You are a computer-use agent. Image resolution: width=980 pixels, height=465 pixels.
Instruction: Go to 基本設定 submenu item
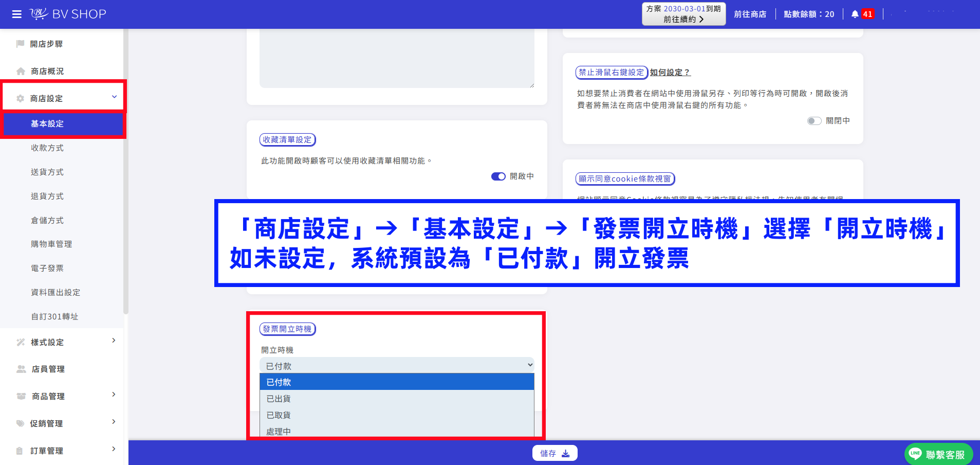63,124
